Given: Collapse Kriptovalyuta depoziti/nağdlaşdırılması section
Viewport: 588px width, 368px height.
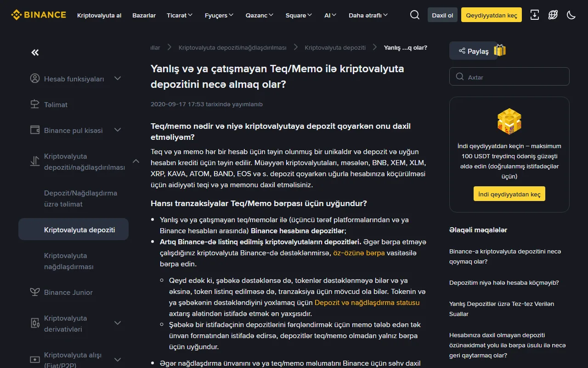Looking at the screenshot, I should point(136,161).
